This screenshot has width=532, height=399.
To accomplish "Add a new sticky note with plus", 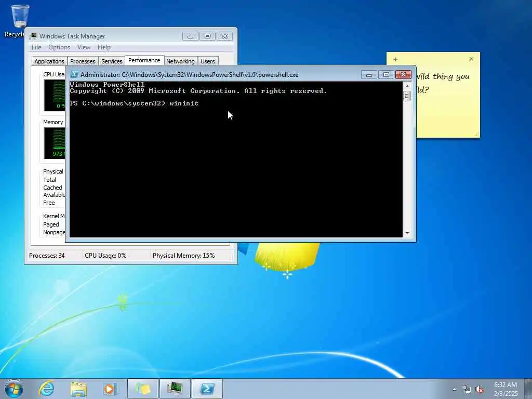I will coord(395,59).
